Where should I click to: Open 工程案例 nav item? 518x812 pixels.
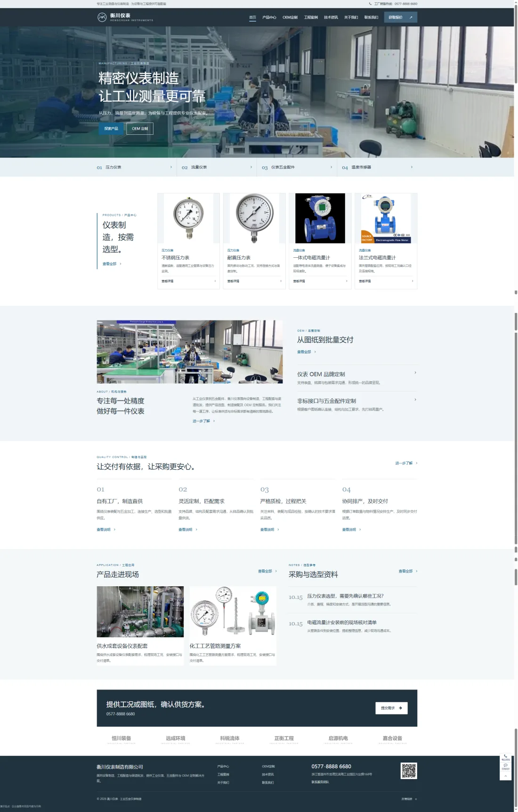311,17
